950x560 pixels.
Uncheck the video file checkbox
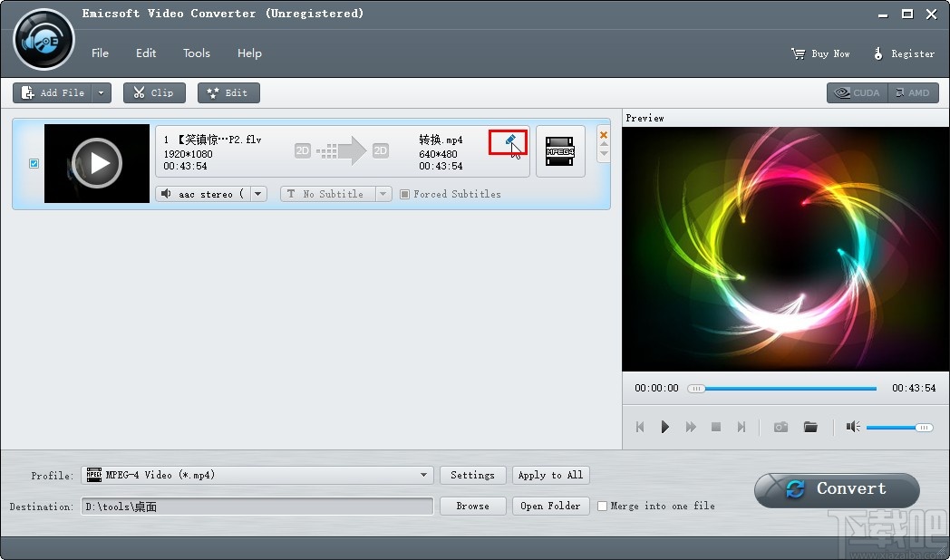[34, 163]
